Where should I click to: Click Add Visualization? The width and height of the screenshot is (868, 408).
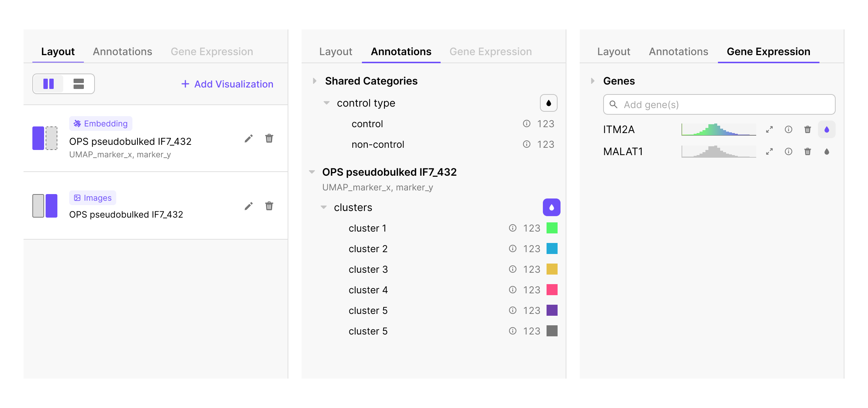pos(227,84)
